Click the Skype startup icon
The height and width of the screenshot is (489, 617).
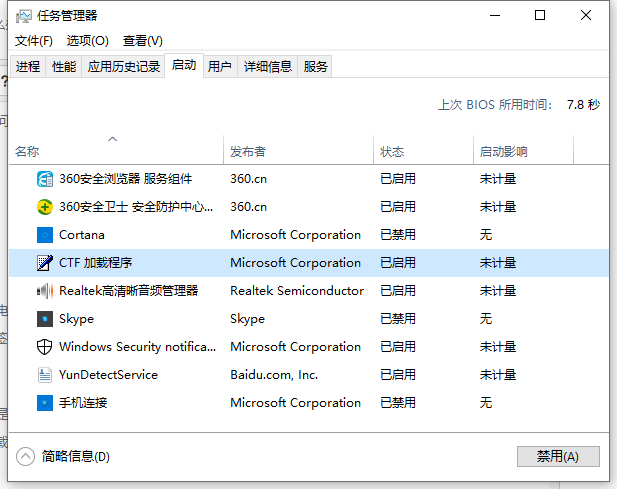pos(45,319)
